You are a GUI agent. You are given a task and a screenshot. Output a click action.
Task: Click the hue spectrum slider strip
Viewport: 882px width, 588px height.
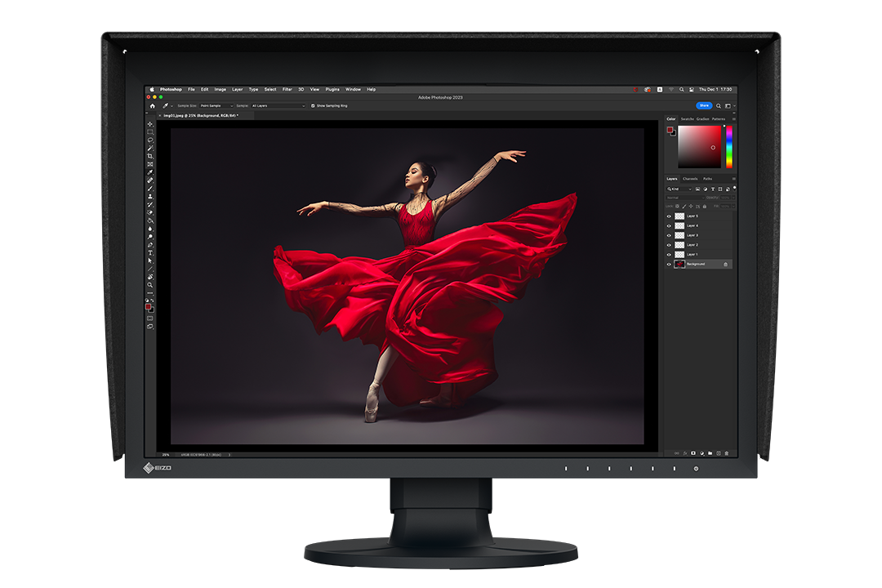729,147
